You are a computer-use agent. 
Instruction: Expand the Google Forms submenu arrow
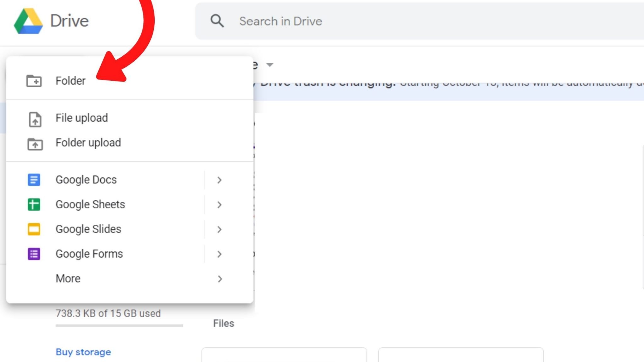(x=219, y=254)
